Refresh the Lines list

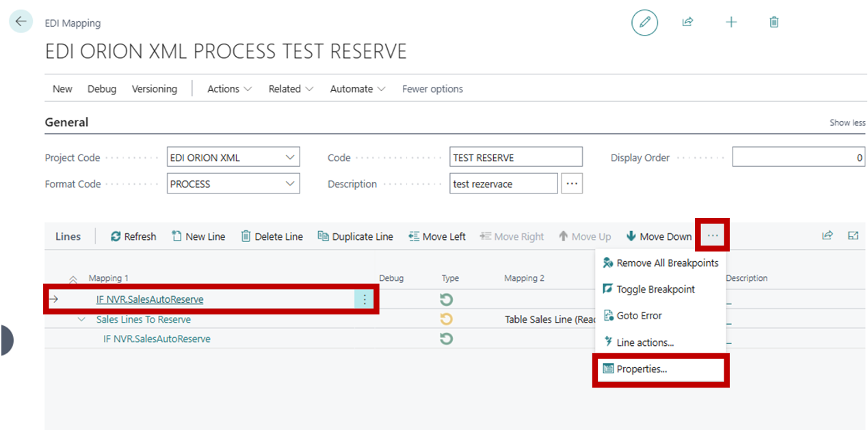(133, 236)
